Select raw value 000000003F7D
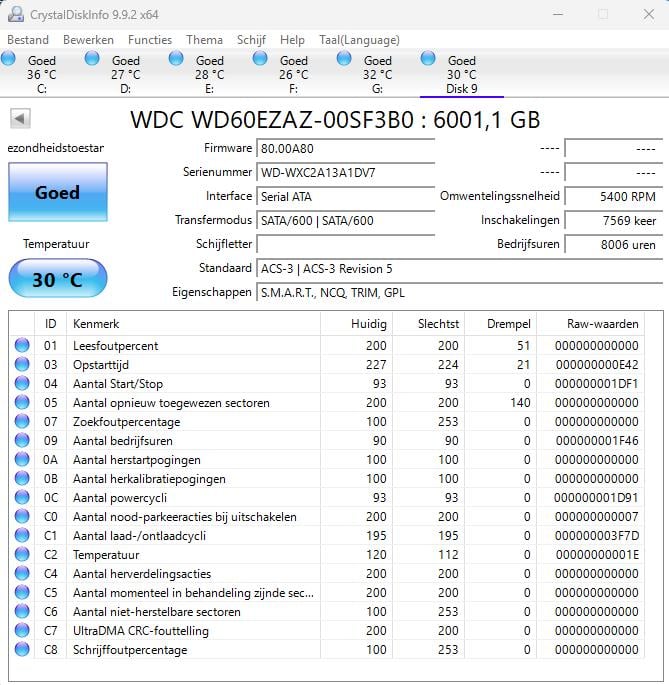The width and height of the screenshot is (669, 685). (x=597, y=536)
